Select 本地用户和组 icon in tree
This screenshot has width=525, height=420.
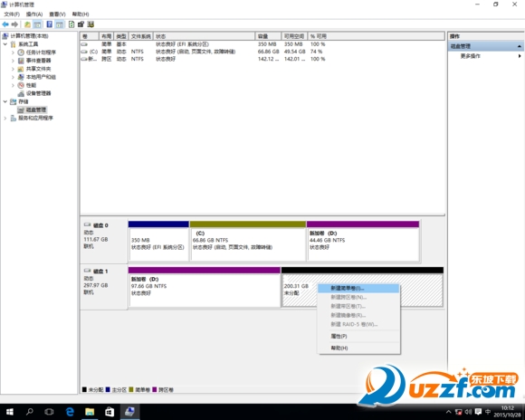tap(21, 77)
